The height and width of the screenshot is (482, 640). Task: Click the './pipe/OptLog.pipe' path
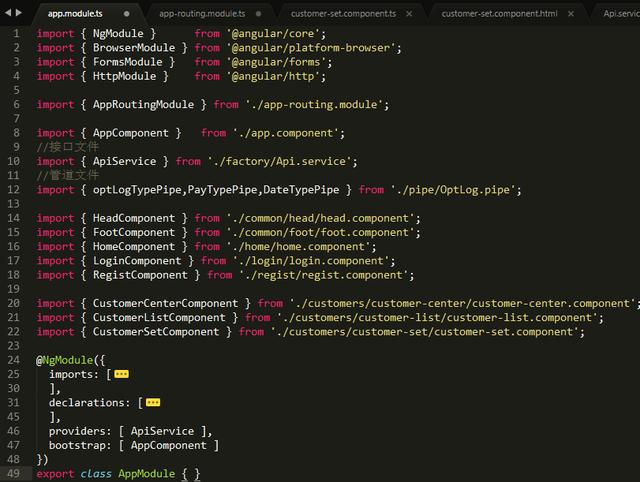tap(453, 190)
